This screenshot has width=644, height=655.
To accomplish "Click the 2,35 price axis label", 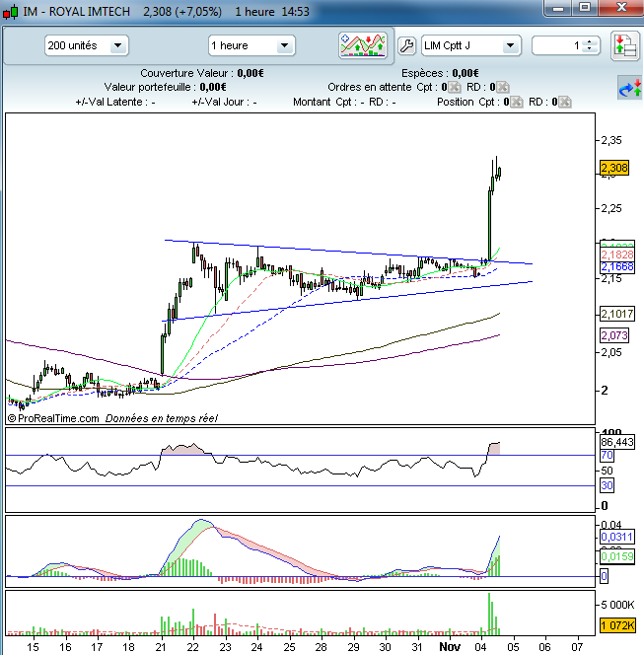I will (x=611, y=140).
